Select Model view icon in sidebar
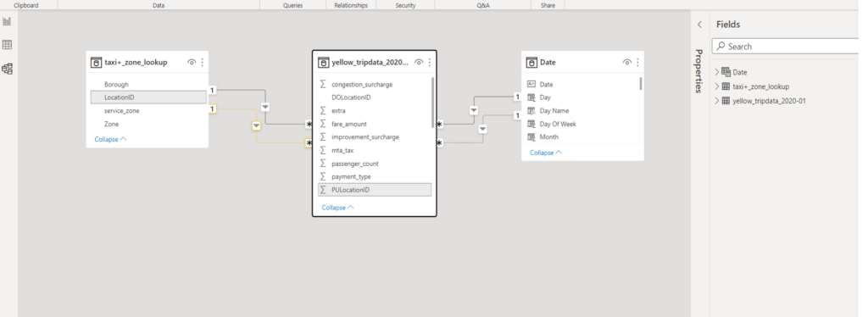This screenshot has width=868, height=317. pos(7,69)
